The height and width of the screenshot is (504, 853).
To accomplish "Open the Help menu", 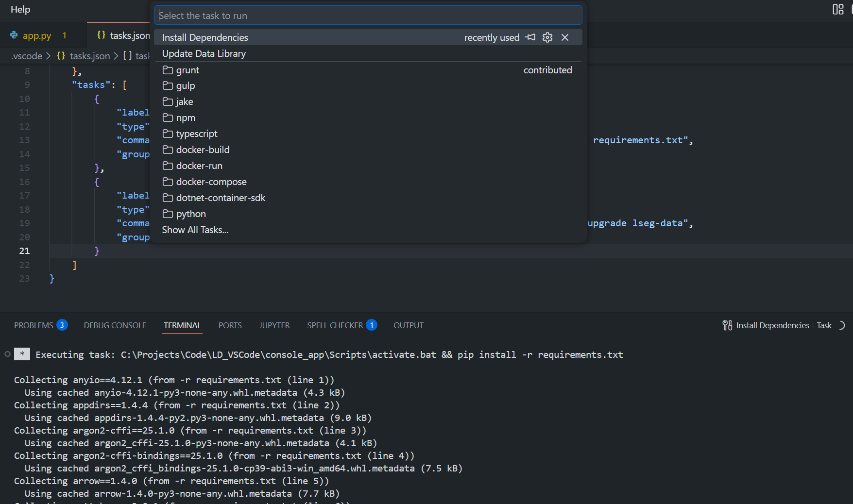I will 20,9.
